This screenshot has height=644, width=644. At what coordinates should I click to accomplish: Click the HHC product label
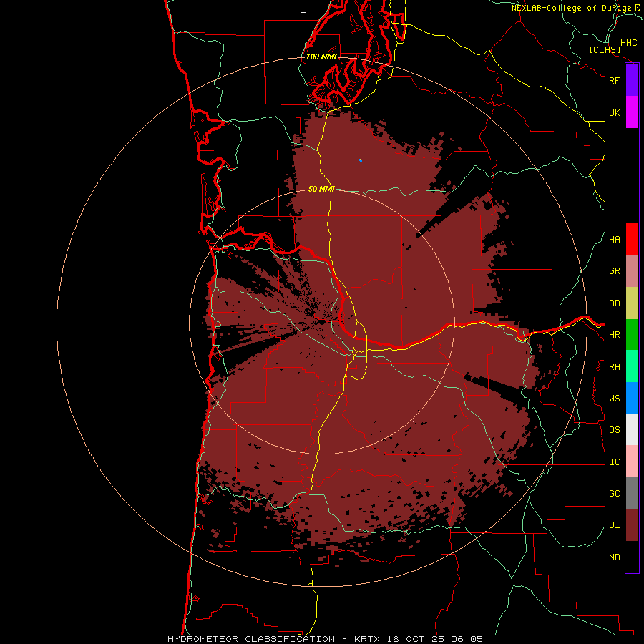point(628,43)
